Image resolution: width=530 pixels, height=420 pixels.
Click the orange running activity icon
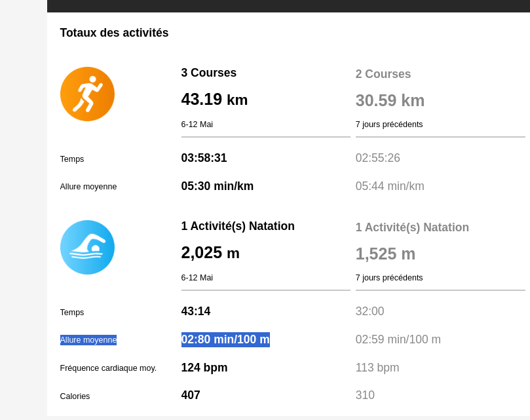pyautogui.click(x=87, y=94)
